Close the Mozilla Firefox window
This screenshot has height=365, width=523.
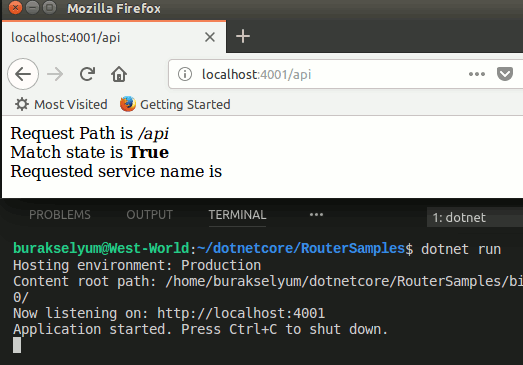15,7
